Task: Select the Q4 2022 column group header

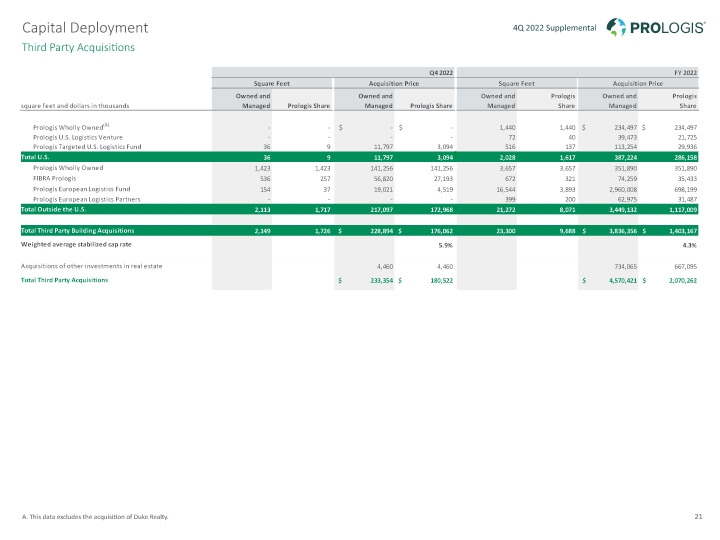Action: pos(442,72)
